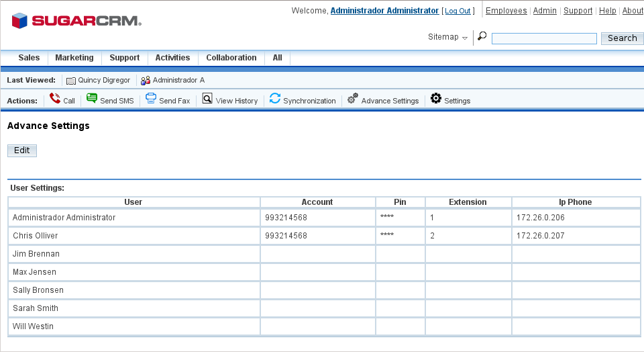Click inside the search text field

(544, 39)
